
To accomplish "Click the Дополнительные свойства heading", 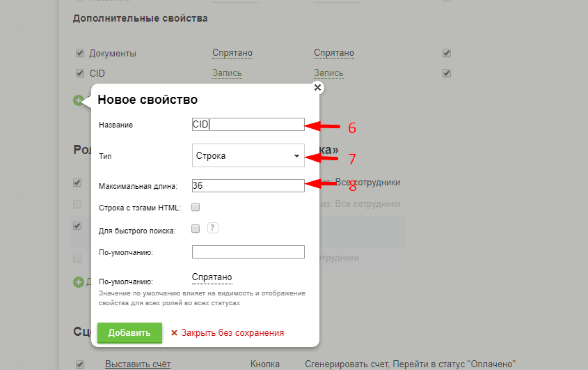I will (x=141, y=18).
